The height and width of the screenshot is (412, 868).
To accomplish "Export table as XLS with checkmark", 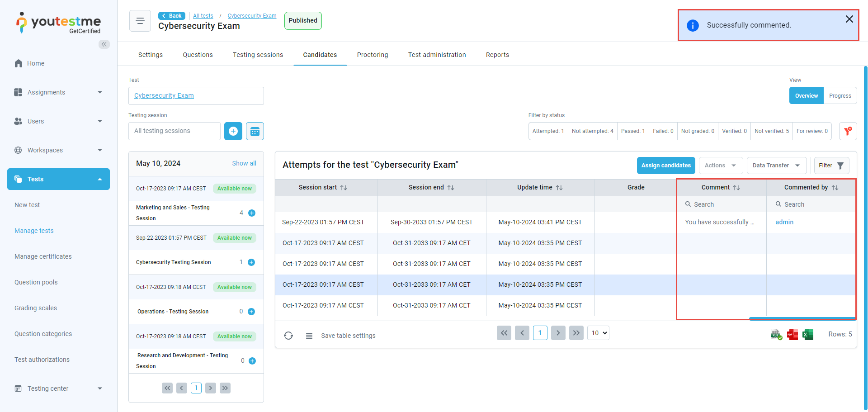I will tap(777, 335).
